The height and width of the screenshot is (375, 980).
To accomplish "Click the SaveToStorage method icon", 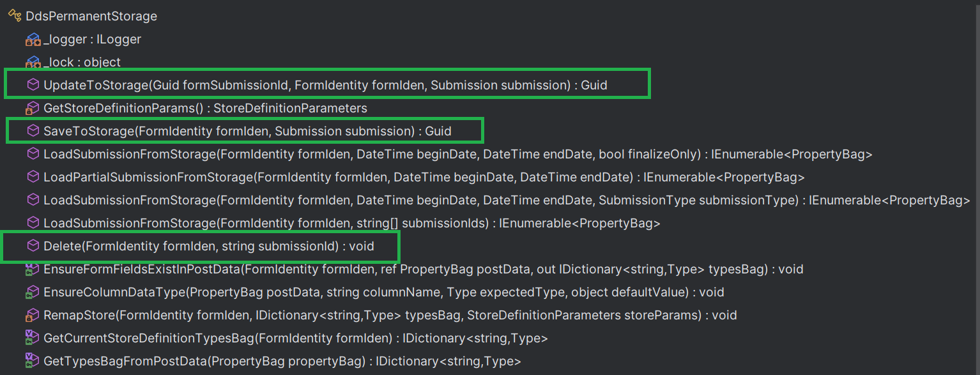I will tap(33, 131).
